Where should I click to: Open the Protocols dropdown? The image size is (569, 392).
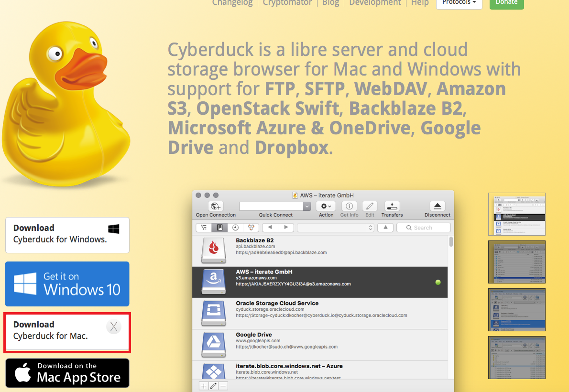pyautogui.click(x=458, y=2)
